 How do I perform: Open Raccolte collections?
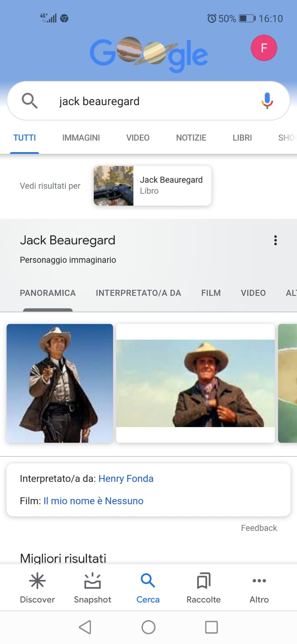click(204, 588)
